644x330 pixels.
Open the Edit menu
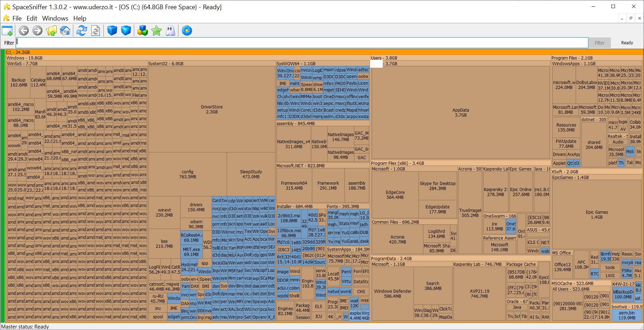pos(32,18)
